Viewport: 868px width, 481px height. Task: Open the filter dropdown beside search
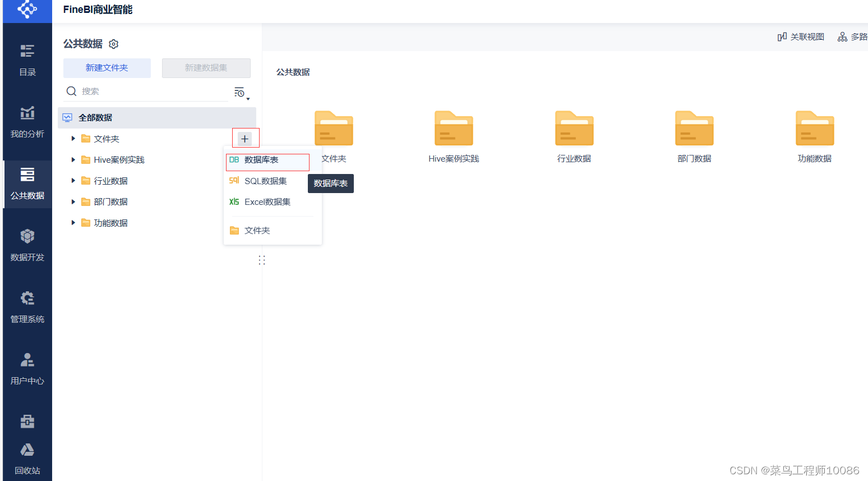(242, 93)
